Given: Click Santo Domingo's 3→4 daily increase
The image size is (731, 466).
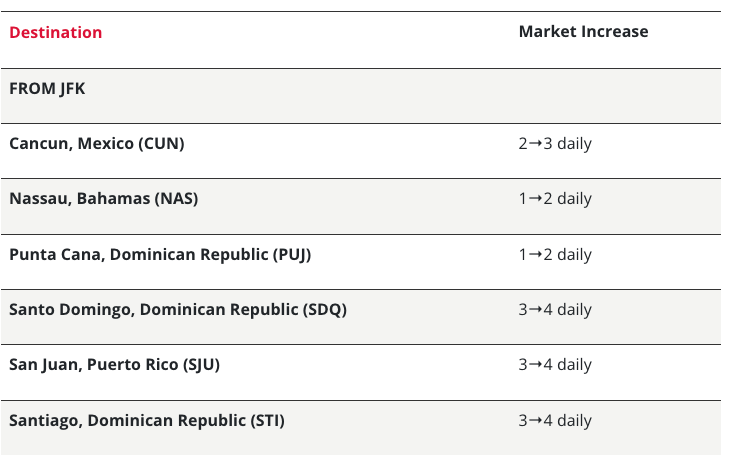Looking at the screenshot, I should tap(555, 309).
